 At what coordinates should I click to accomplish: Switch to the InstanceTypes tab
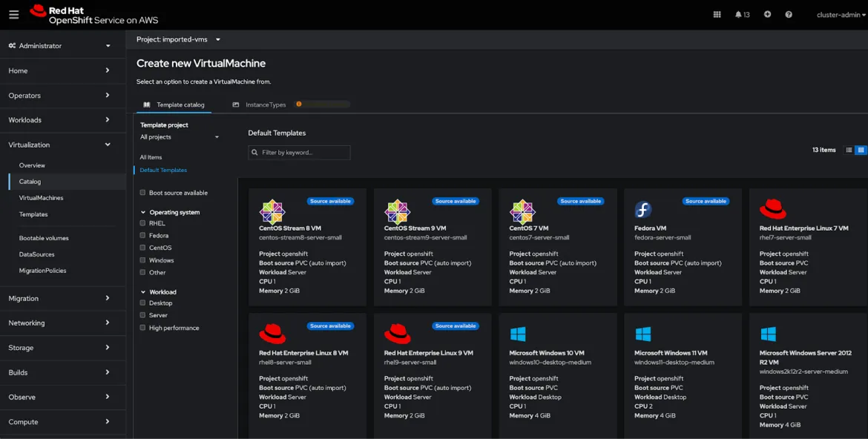click(x=259, y=105)
